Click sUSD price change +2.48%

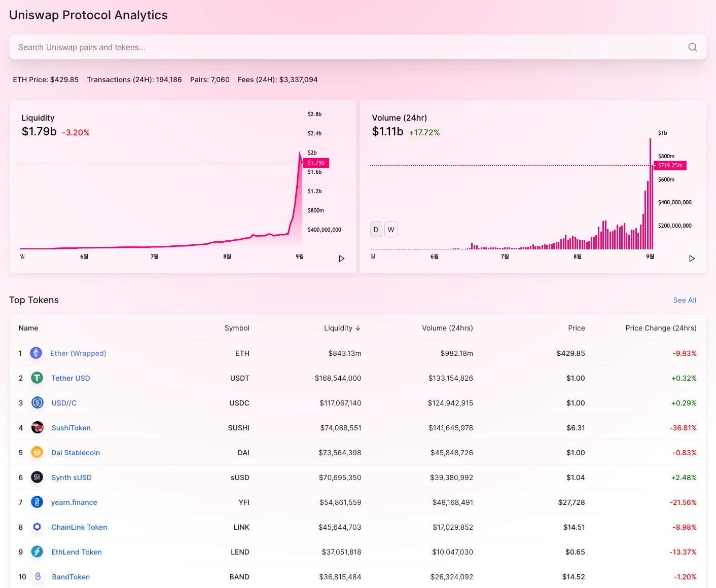tap(684, 477)
